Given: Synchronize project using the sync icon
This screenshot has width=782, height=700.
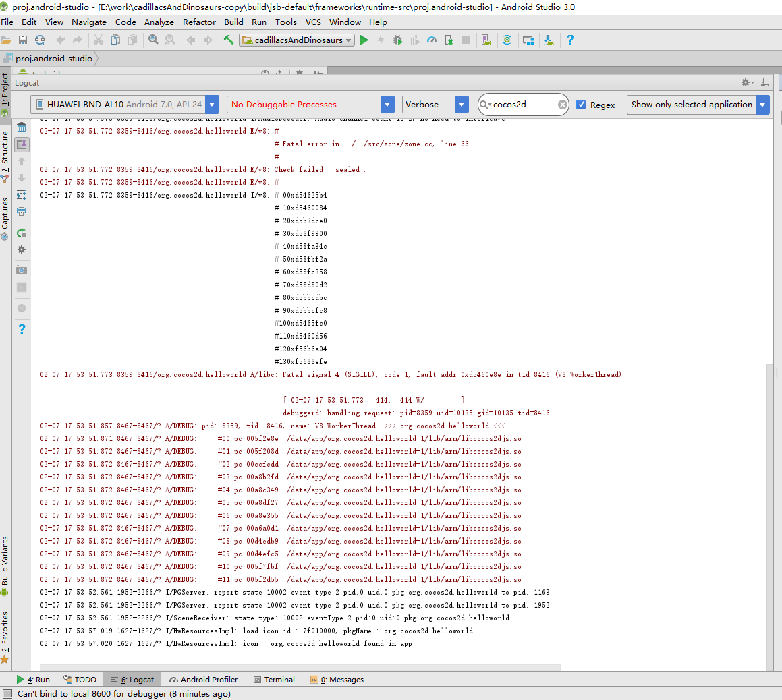Looking at the screenshot, I should point(40,40).
